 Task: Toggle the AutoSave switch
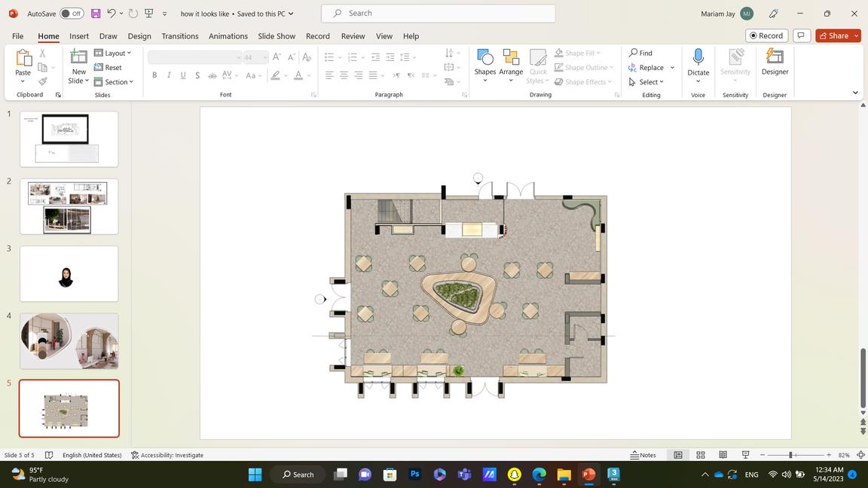tap(72, 14)
